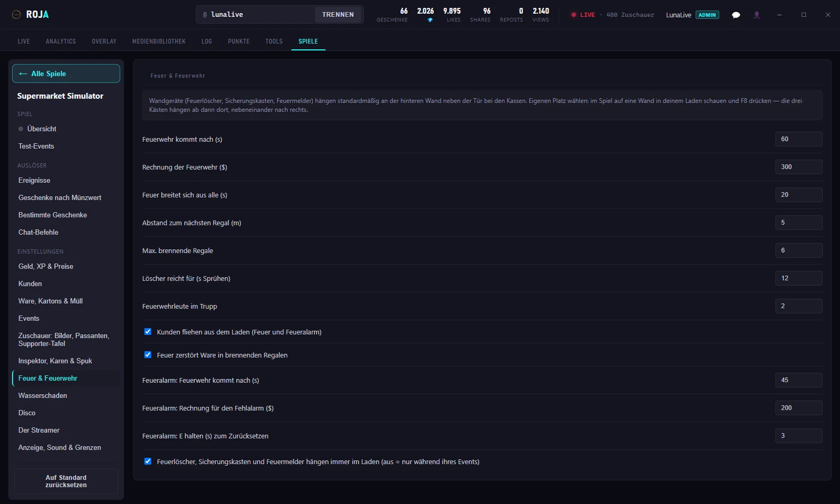Open Wasserschaden settings
This screenshot has width=840, height=504.
point(66,395)
